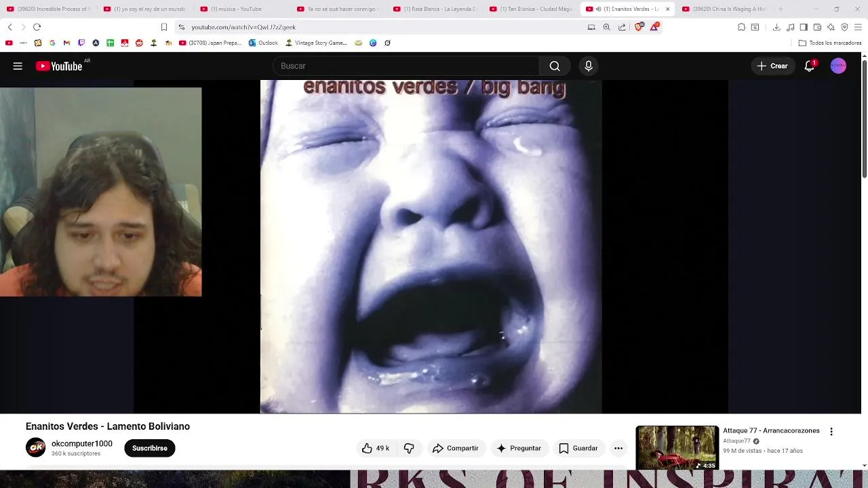The height and width of the screenshot is (488, 868).
Task: Save video with the Guardar button
Action: (578, 448)
